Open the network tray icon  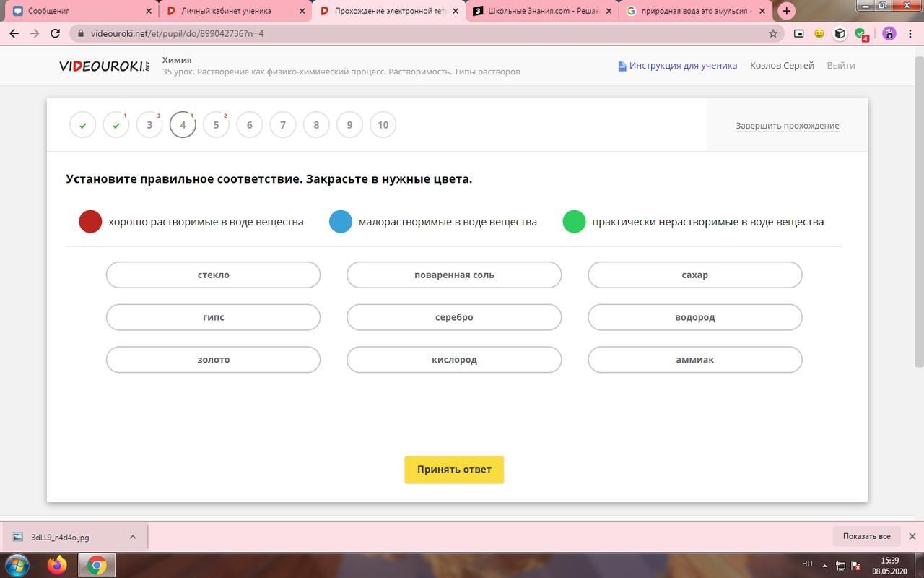click(x=840, y=565)
